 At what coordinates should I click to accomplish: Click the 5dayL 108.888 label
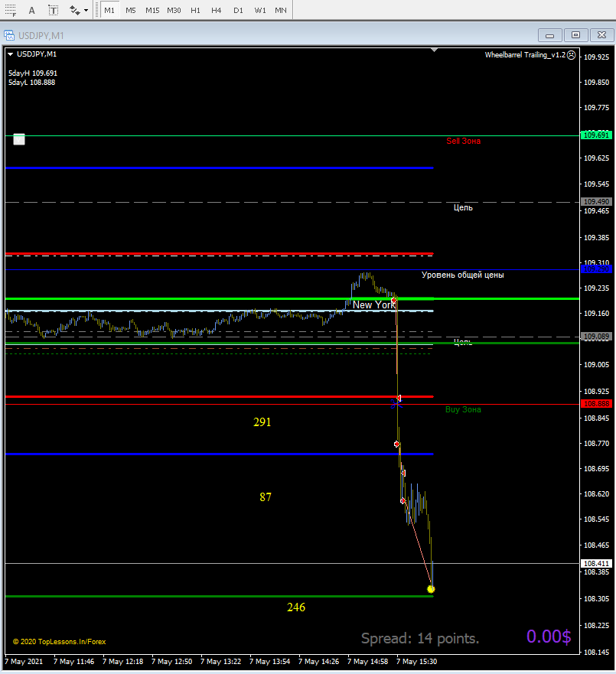tap(32, 83)
